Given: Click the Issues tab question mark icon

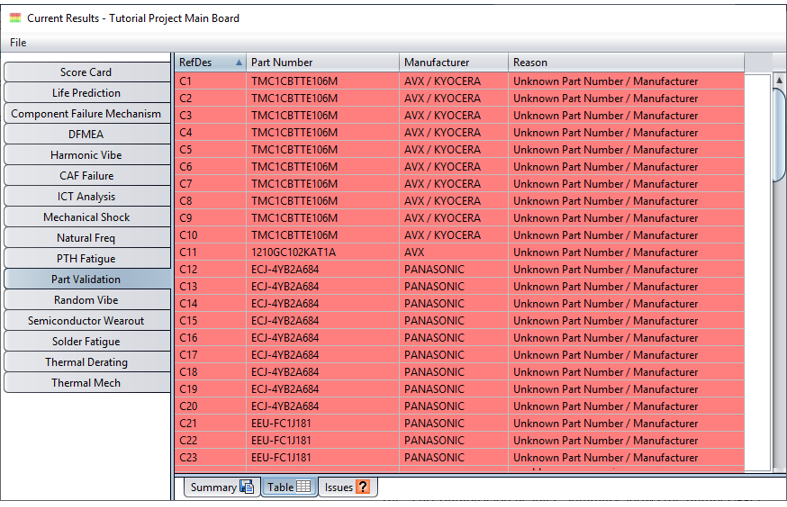Looking at the screenshot, I should coord(363,486).
